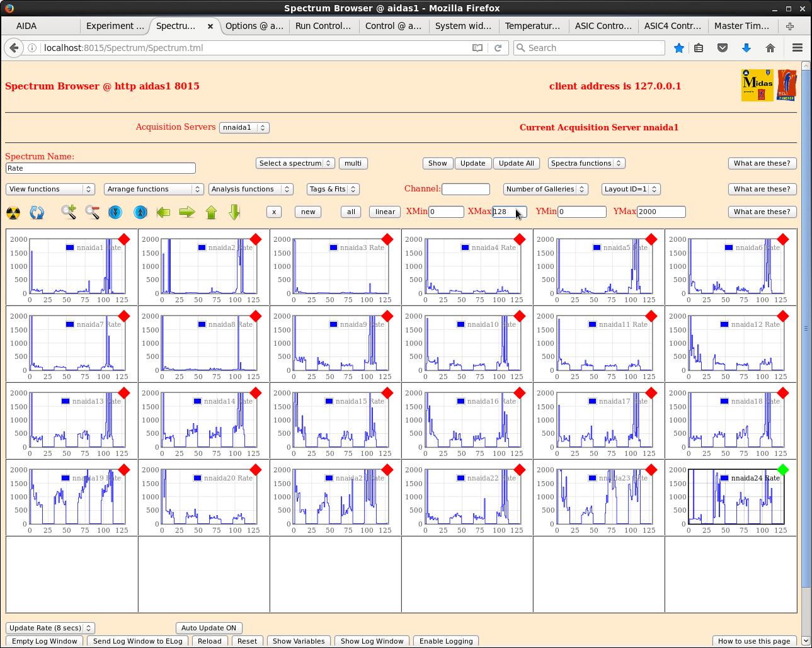Switch to the Run Control tab
The width and height of the screenshot is (812, 648).
(x=323, y=26)
